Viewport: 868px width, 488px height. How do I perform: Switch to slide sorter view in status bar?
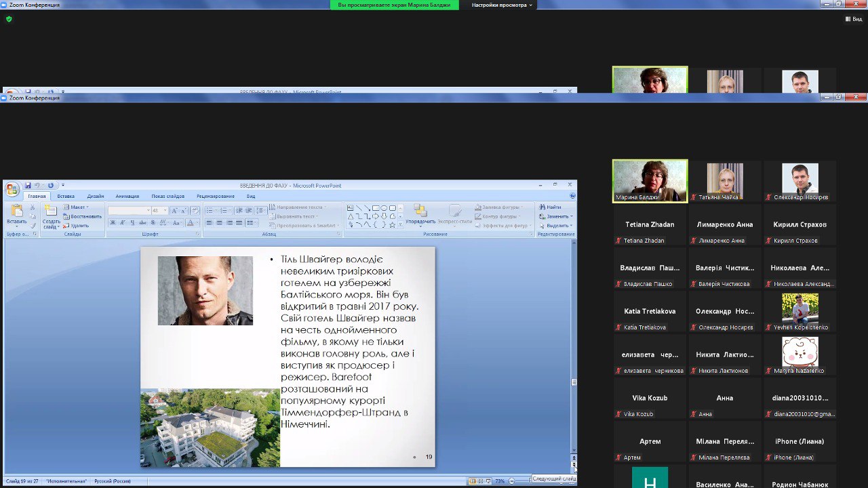(481, 481)
